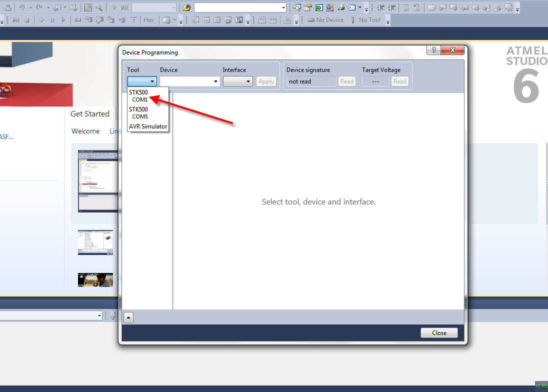Click the Device signature 'not read' field
The image size is (548, 392).
click(311, 81)
